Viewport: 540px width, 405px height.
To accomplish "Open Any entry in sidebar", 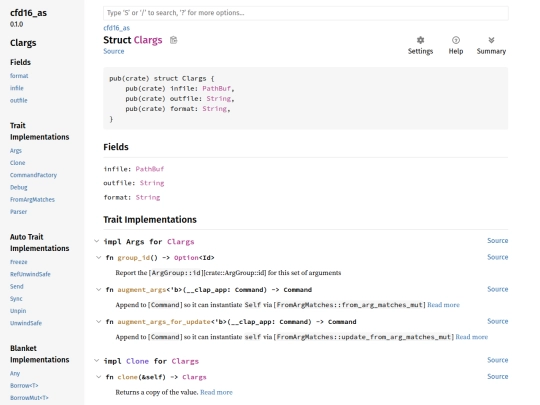I will [x=15, y=373].
